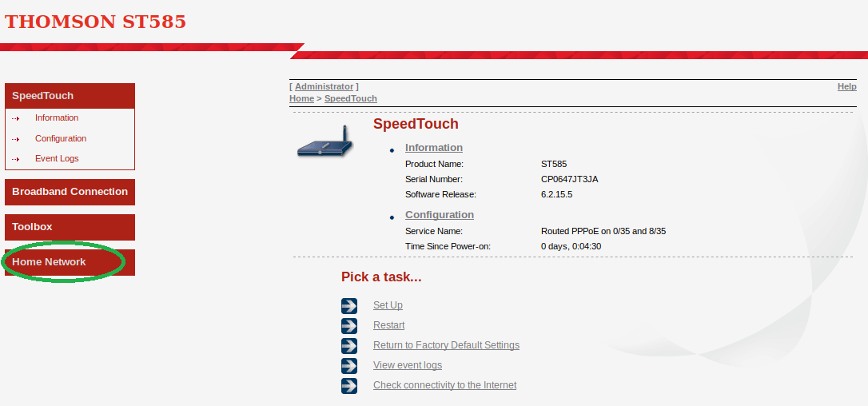This screenshot has width=868, height=406.
Task: Click arrow icon beside Check connectivity to the Internet
Action: point(349,385)
